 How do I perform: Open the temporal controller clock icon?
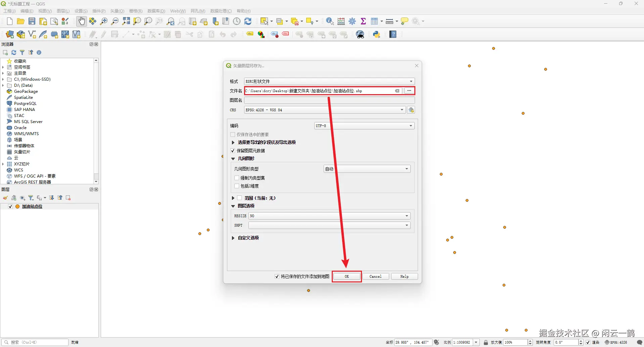pyautogui.click(x=237, y=22)
